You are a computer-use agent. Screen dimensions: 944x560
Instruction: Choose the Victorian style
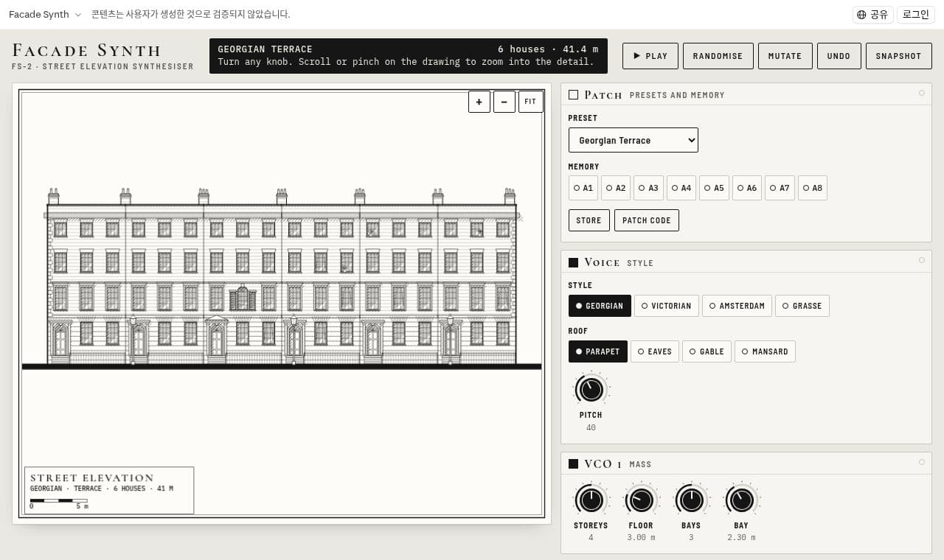[667, 306]
